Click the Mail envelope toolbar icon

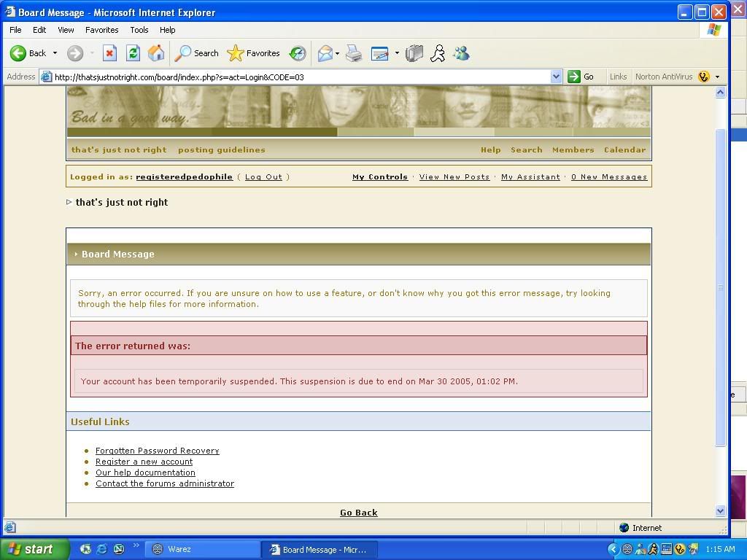pyautogui.click(x=325, y=53)
